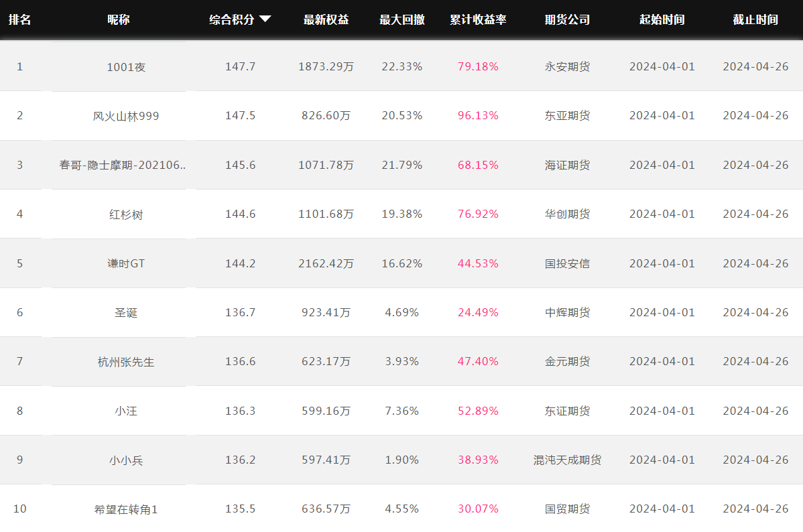The width and height of the screenshot is (803, 532).
Task: Select equity value 597.41万
Action: click(x=326, y=460)
